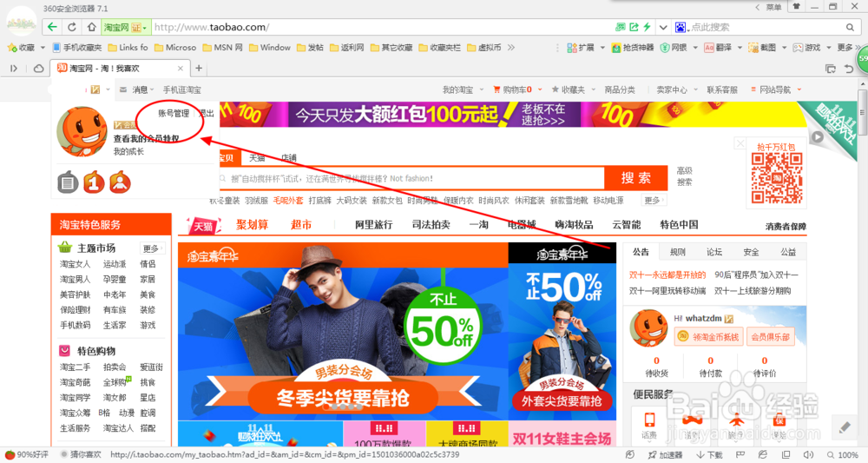Click the 手机逛淘宝 link

(x=181, y=89)
